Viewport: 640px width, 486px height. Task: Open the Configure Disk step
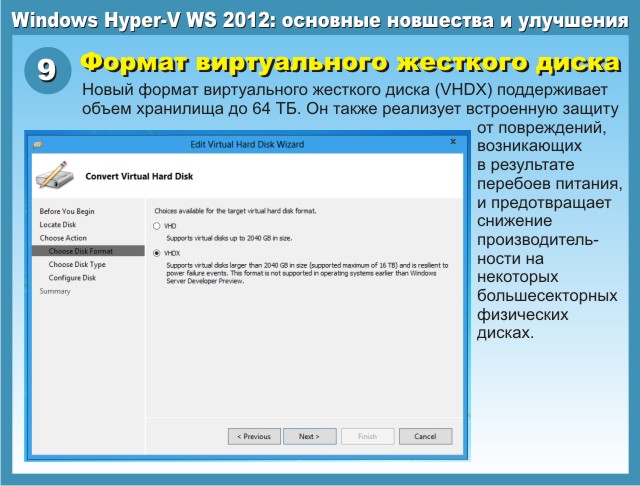(72, 278)
